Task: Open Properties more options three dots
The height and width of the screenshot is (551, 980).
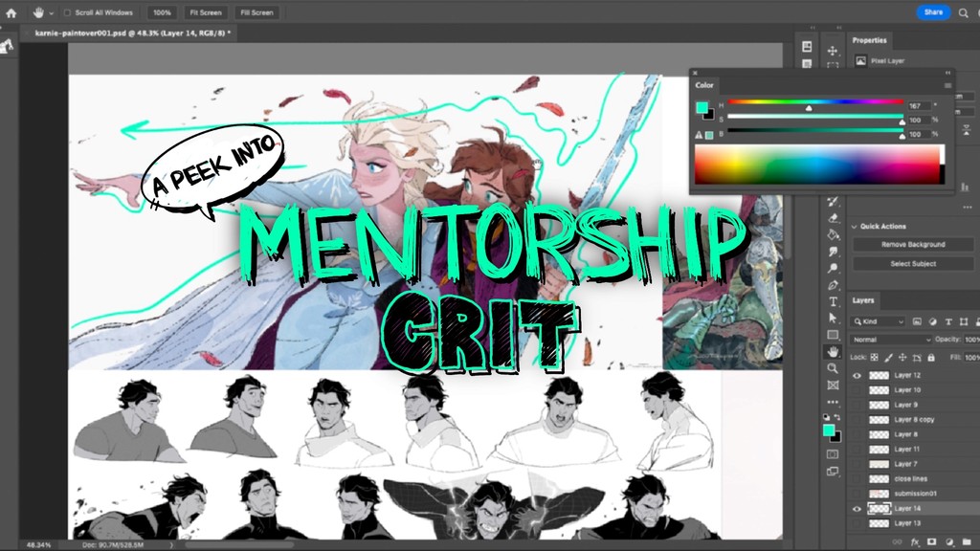Action: [x=968, y=208]
